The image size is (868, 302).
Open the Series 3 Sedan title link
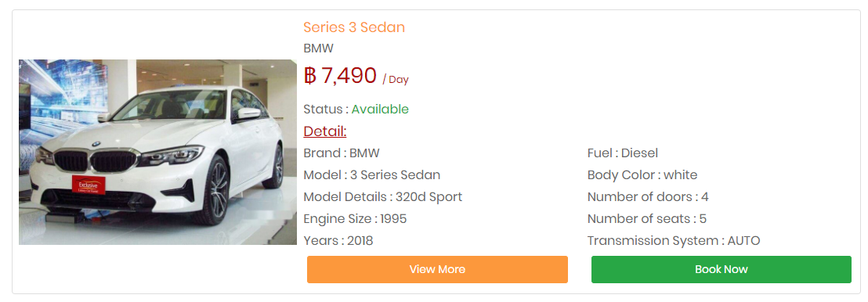point(354,27)
